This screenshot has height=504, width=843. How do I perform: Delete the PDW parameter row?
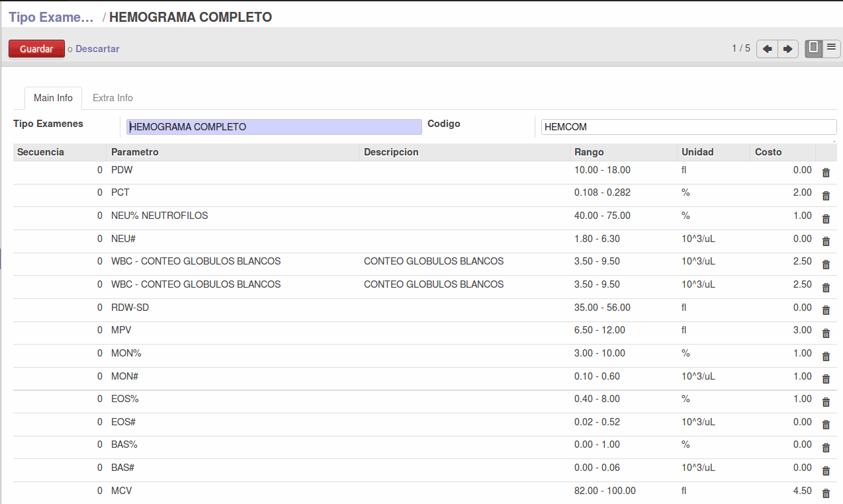826,173
